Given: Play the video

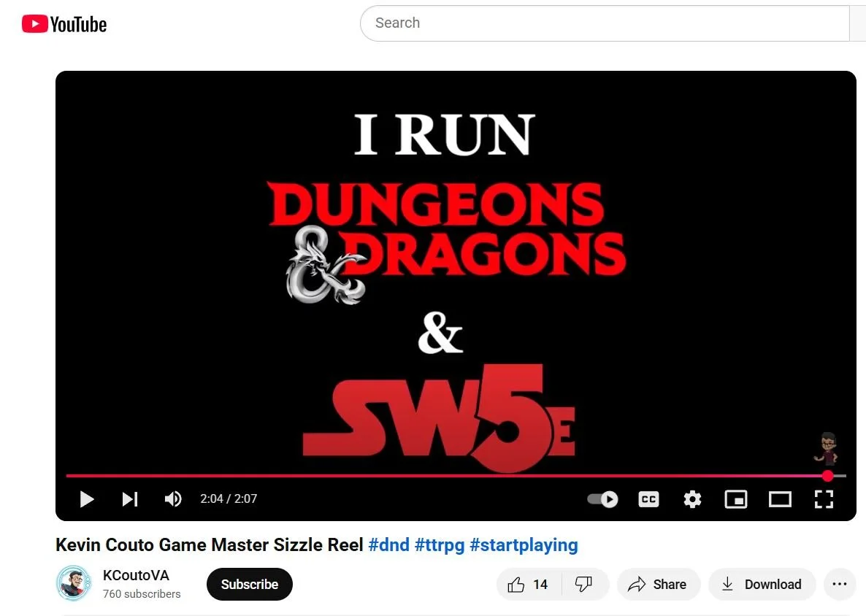Looking at the screenshot, I should (87, 499).
